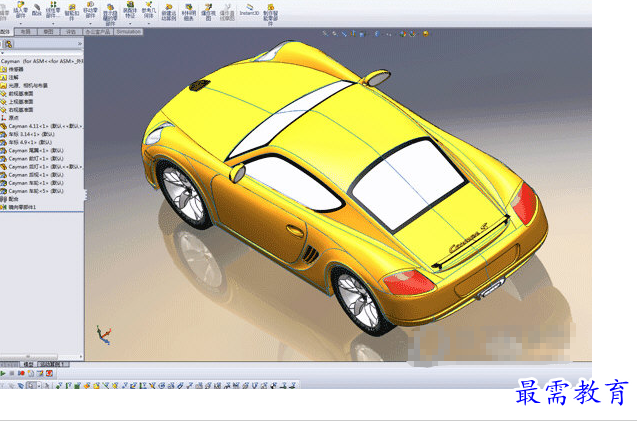Select the 上视基准面 (Top Plane)
This screenshot has height=424, width=637.
coord(17,102)
